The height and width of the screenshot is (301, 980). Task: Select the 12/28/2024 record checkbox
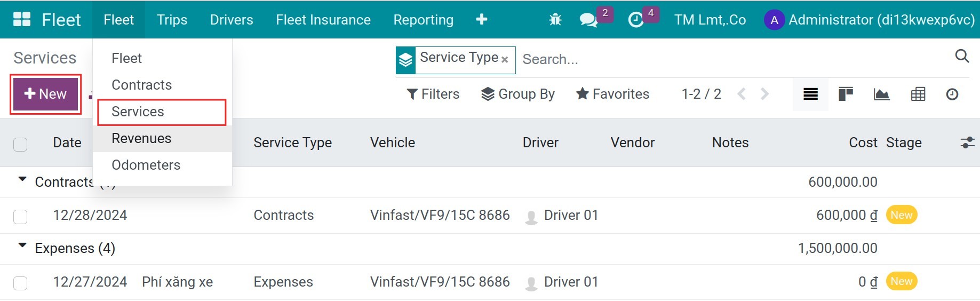[20, 217]
